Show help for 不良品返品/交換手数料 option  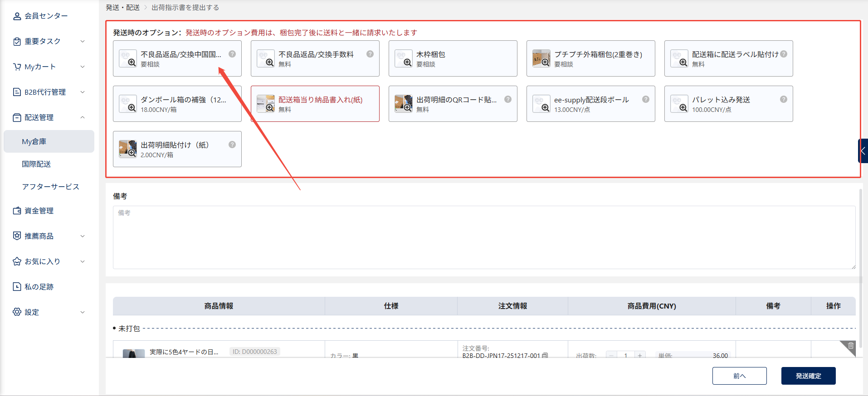coord(370,54)
